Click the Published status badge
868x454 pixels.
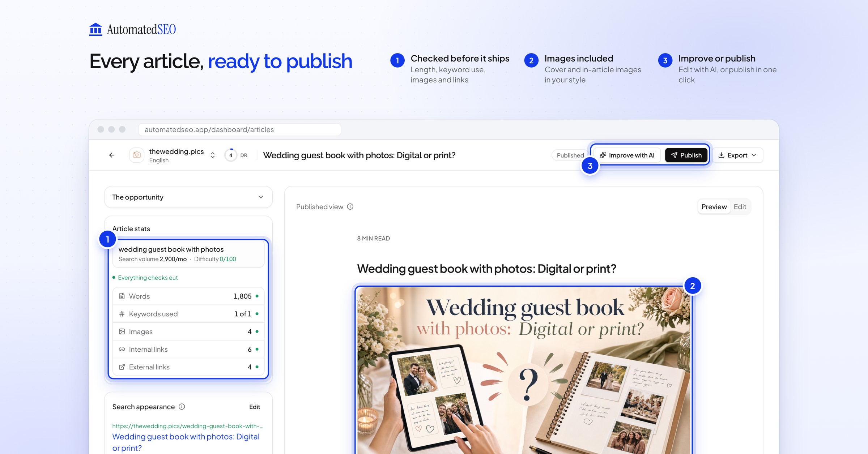[x=570, y=155]
